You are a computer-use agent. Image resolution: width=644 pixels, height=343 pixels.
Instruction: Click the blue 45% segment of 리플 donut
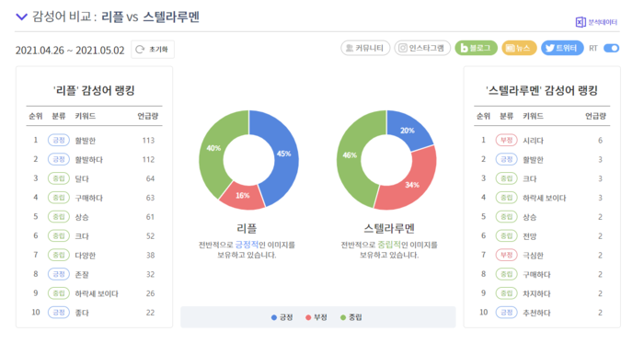pos(281,156)
